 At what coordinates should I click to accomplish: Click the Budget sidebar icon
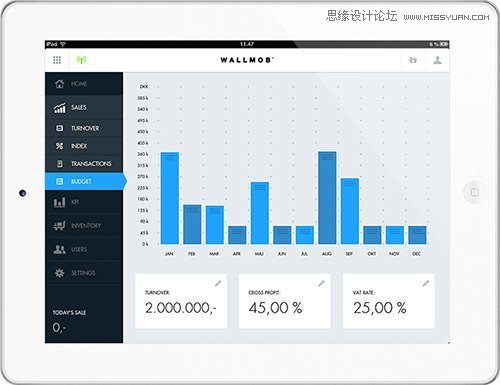[x=60, y=181]
